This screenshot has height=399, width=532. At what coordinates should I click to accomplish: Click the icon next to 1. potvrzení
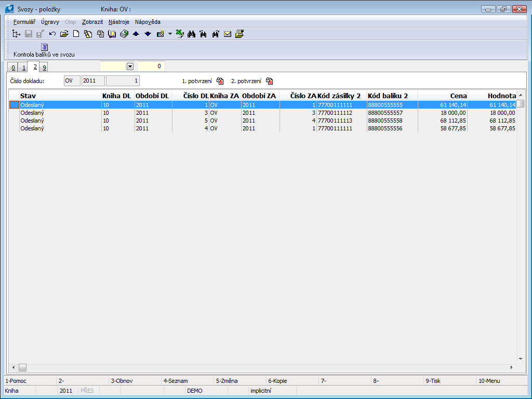click(x=220, y=81)
